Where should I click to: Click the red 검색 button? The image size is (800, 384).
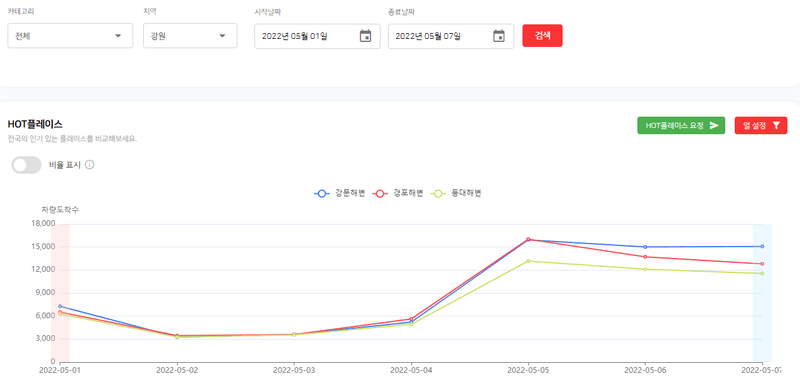point(542,36)
